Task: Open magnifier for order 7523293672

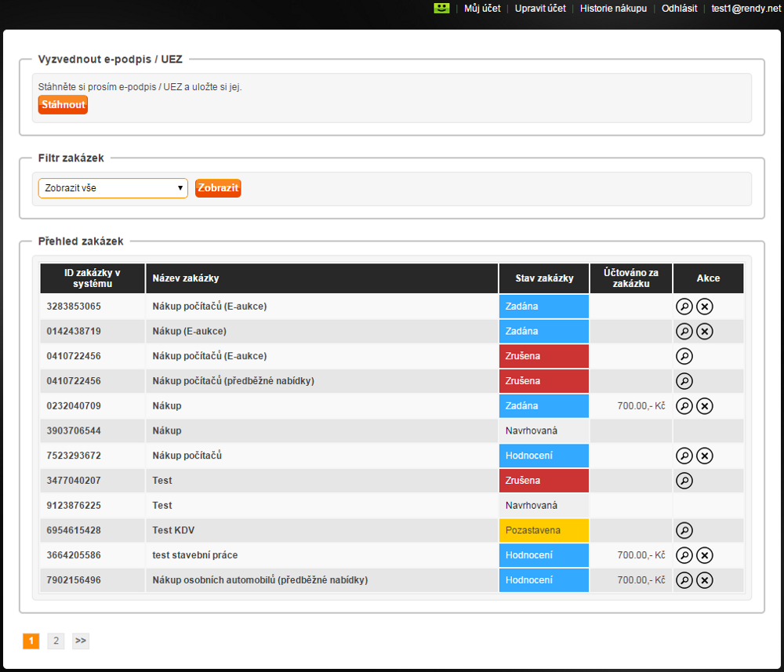Action: [x=684, y=456]
